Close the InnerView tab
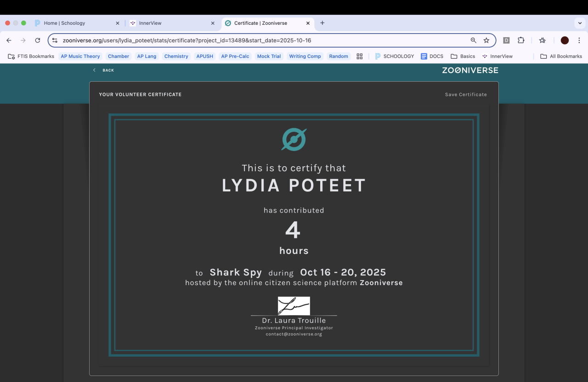This screenshot has width=588, height=382. tap(213, 23)
